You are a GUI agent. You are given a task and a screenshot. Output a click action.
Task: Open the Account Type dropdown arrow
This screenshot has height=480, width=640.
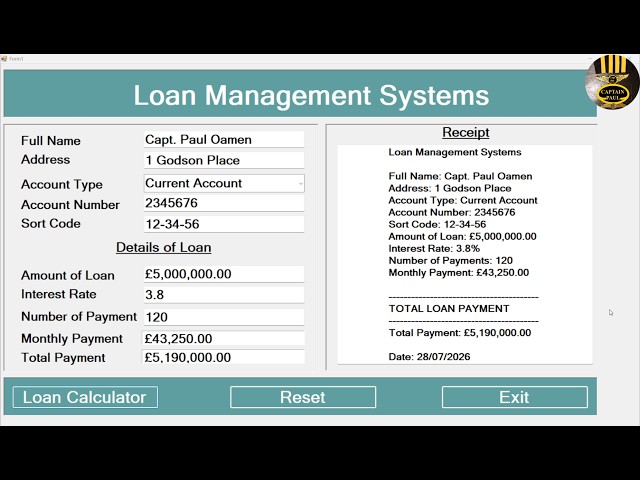[300, 184]
